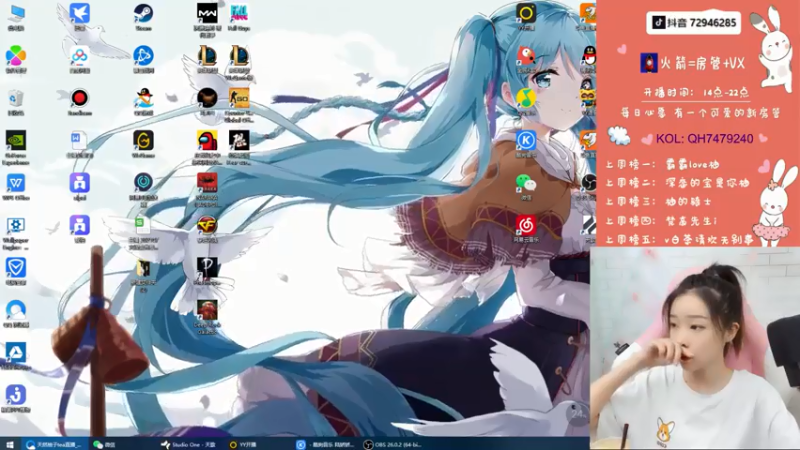The height and width of the screenshot is (450, 800).
Task: Open the NetEase Cloud Music shortcut
Action: tap(526, 229)
